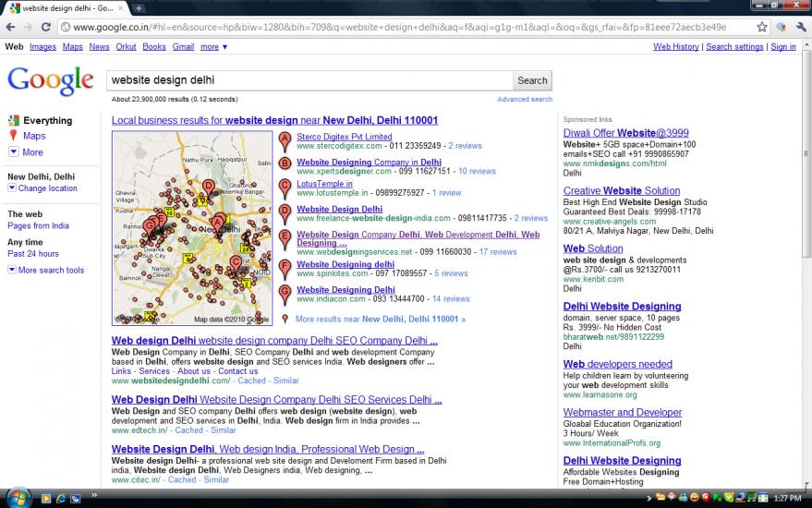Screen dimensions: 812x508
Task: Open a new tab with plus button
Action: [139, 7]
